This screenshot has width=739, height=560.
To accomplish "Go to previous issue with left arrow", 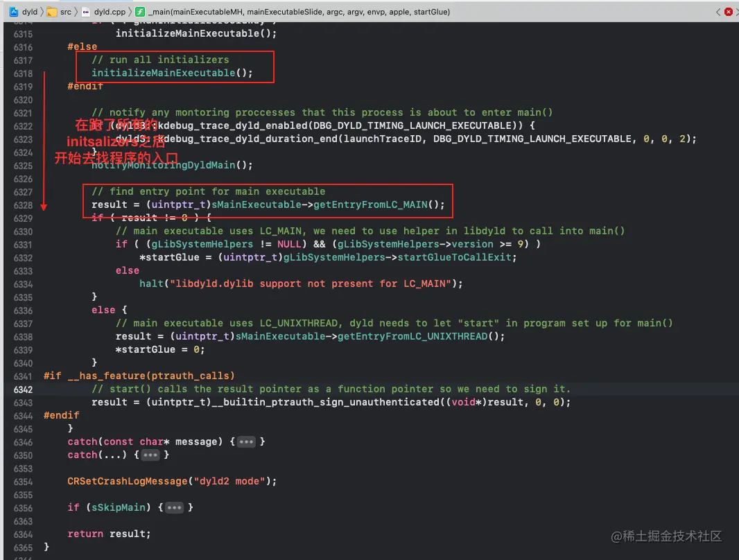I will pyautogui.click(x=718, y=12).
